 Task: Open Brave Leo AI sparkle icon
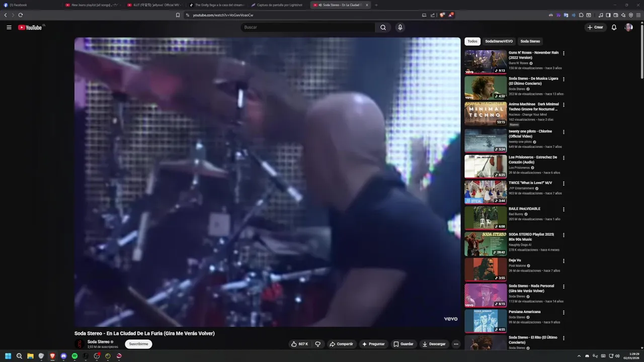pos(623,15)
